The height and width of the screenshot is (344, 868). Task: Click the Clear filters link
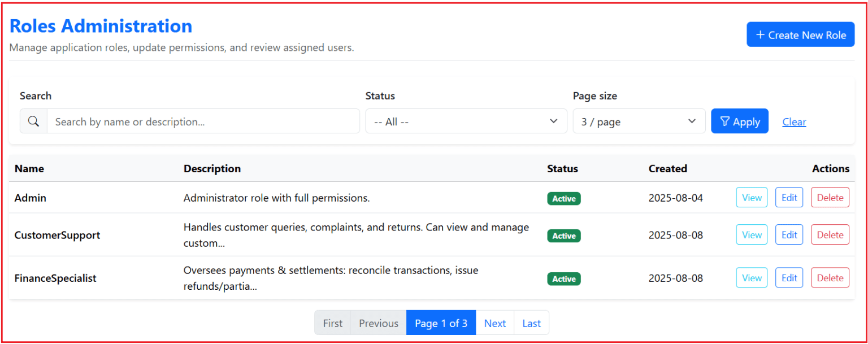click(794, 122)
